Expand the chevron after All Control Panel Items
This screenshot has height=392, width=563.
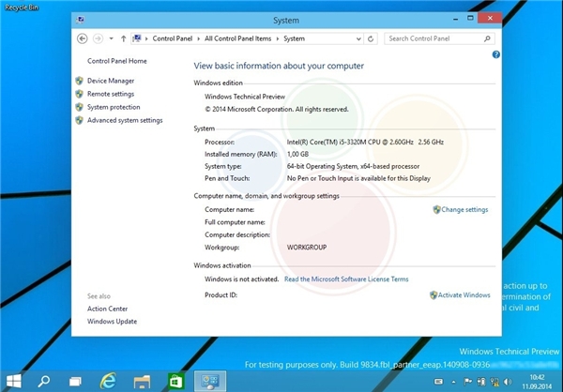point(278,38)
